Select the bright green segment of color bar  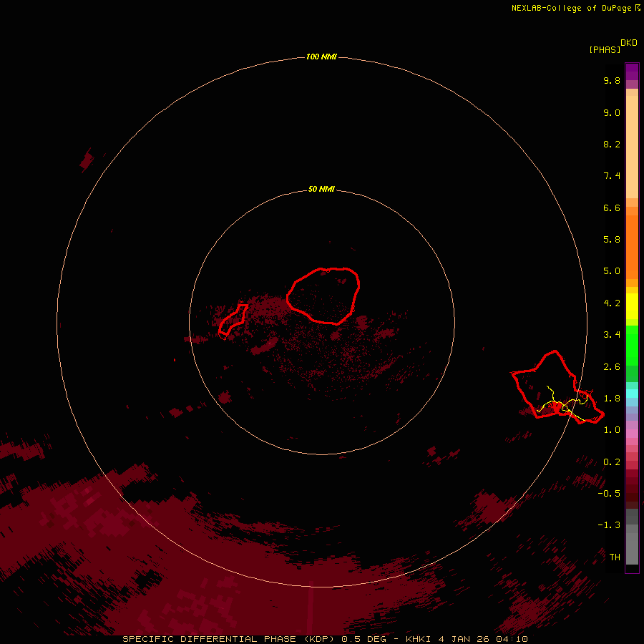(x=632, y=346)
